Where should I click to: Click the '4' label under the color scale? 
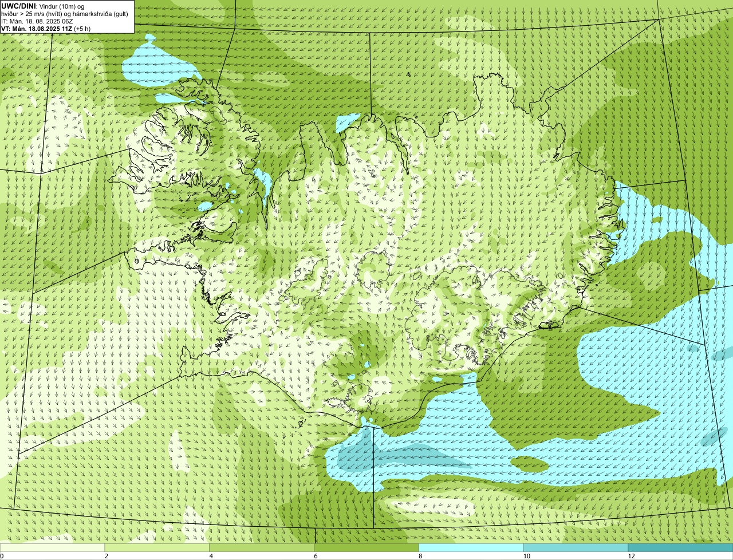(x=211, y=556)
